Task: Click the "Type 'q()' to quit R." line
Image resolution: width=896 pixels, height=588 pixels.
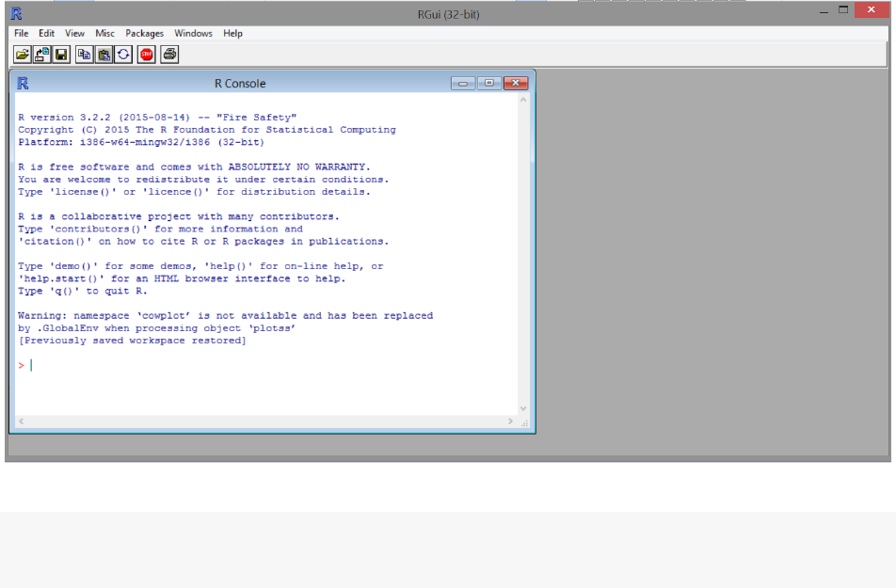Action: 82,291
